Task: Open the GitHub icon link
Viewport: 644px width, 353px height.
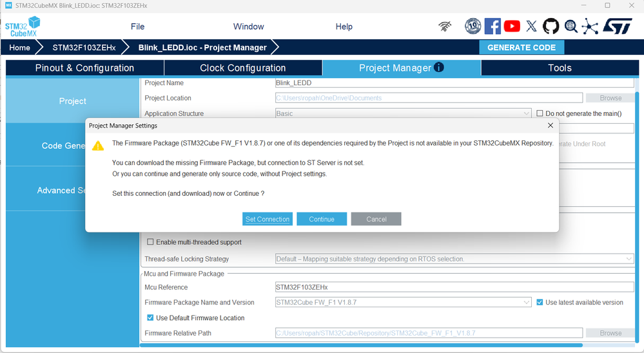Action: (551, 26)
